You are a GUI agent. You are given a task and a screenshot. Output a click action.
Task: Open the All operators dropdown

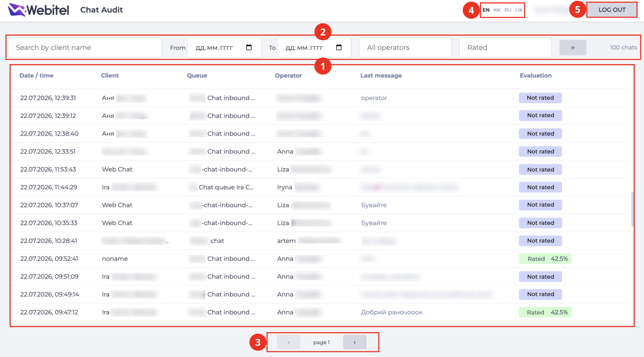405,48
